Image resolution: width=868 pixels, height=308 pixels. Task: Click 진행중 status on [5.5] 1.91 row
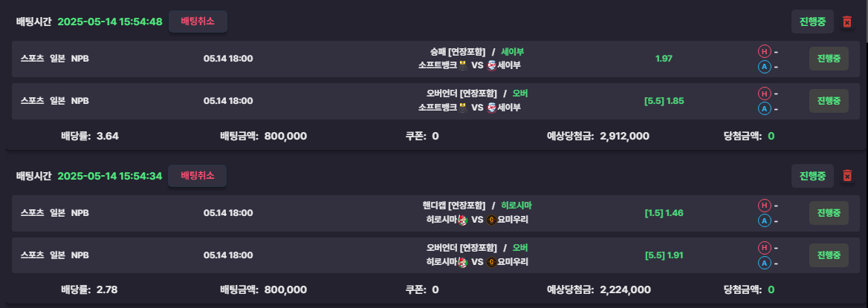coord(829,255)
